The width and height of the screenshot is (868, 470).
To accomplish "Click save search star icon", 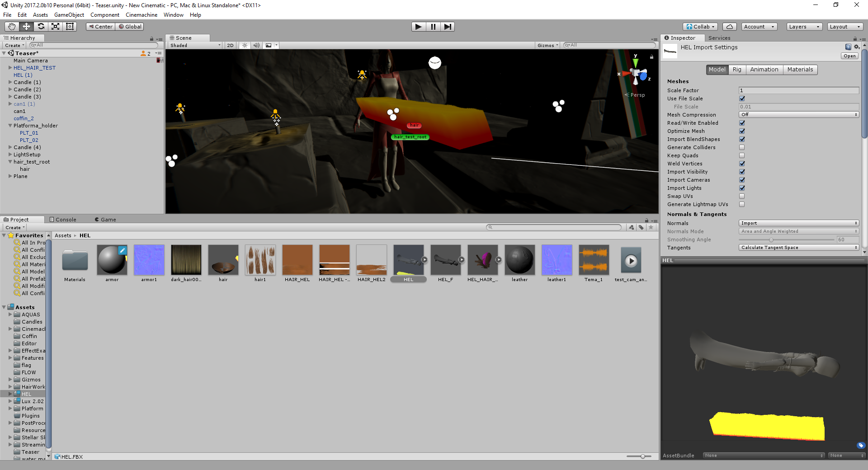I will pyautogui.click(x=651, y=227).
